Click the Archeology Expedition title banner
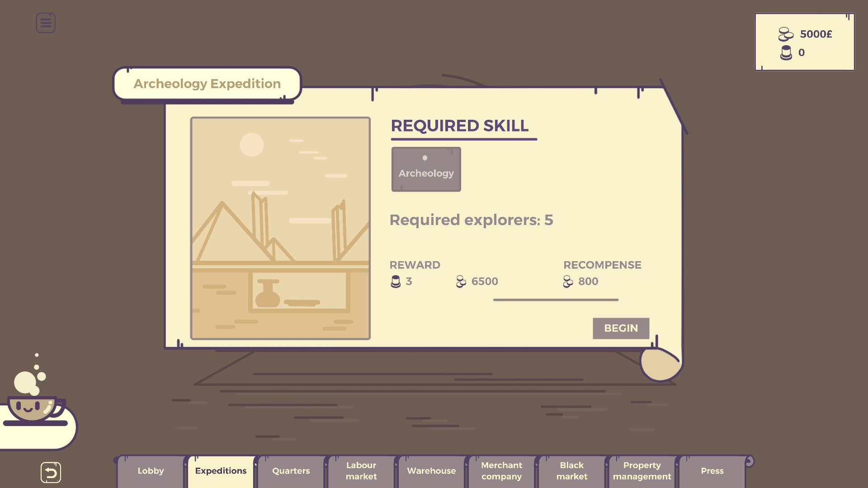868x488 pixels. [x=207, y=84]
